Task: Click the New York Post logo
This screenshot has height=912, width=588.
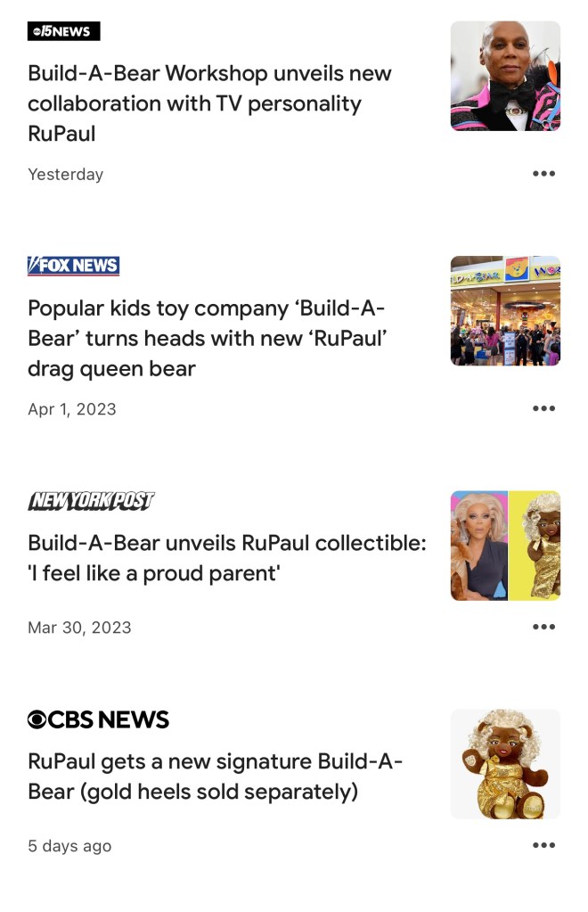Action: click(x=91, y=501)
